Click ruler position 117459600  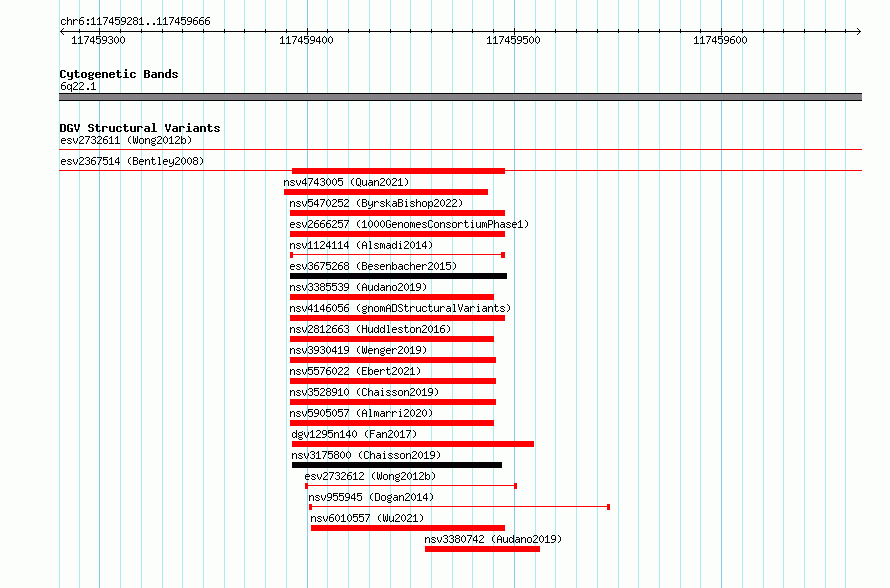coord(721,40)
